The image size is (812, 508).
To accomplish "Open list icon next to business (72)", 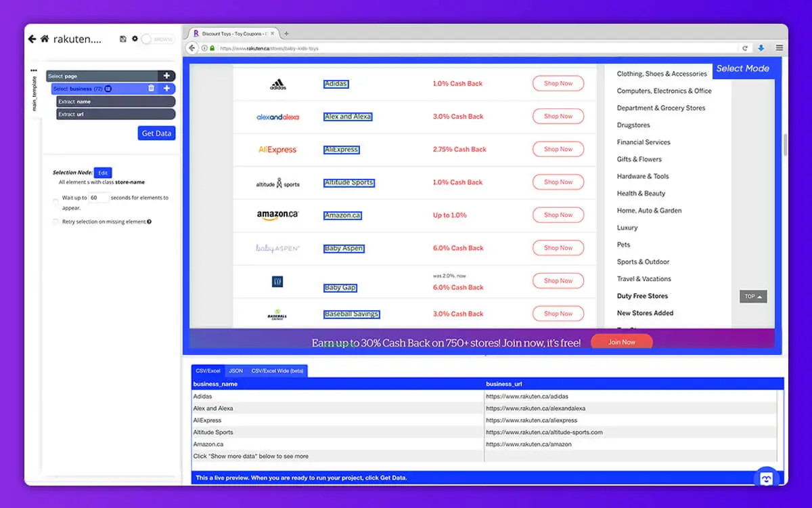I will pyautogui.click(x=108, y=89).
